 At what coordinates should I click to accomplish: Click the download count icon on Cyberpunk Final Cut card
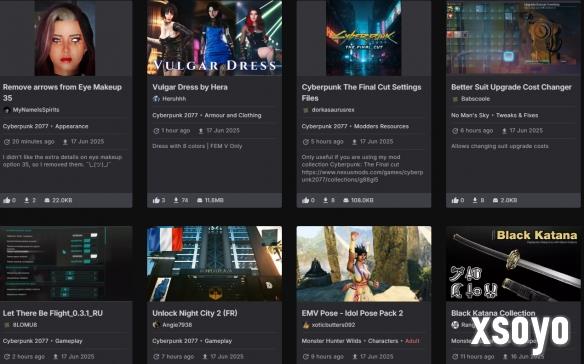click(x=326, y=200)
